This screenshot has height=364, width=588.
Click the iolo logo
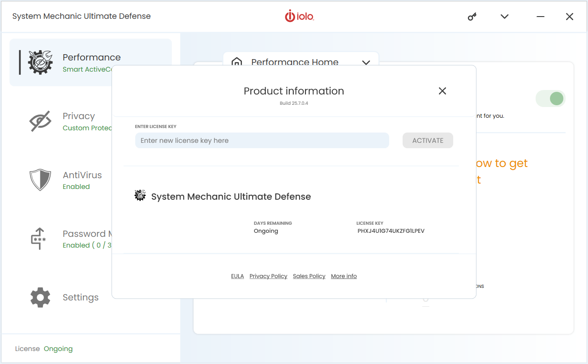pos(300,16)
